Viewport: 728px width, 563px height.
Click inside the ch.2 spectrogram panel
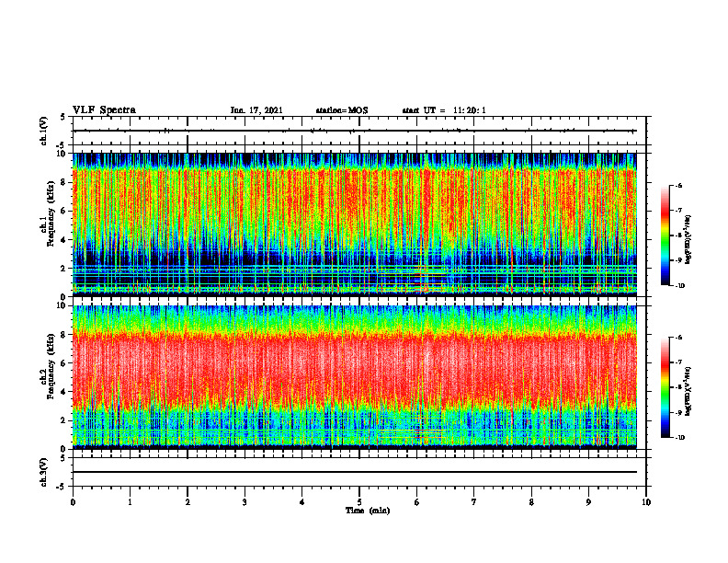(x=354, y=377)
